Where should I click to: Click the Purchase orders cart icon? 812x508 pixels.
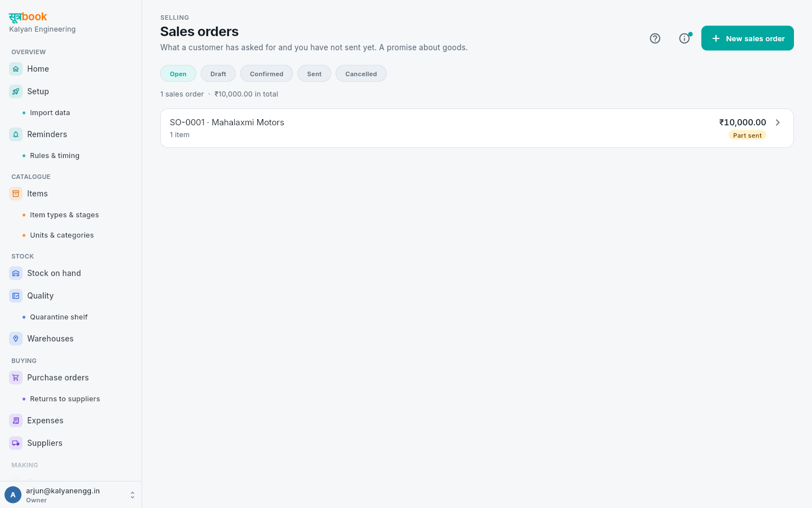tap(16, 378)
